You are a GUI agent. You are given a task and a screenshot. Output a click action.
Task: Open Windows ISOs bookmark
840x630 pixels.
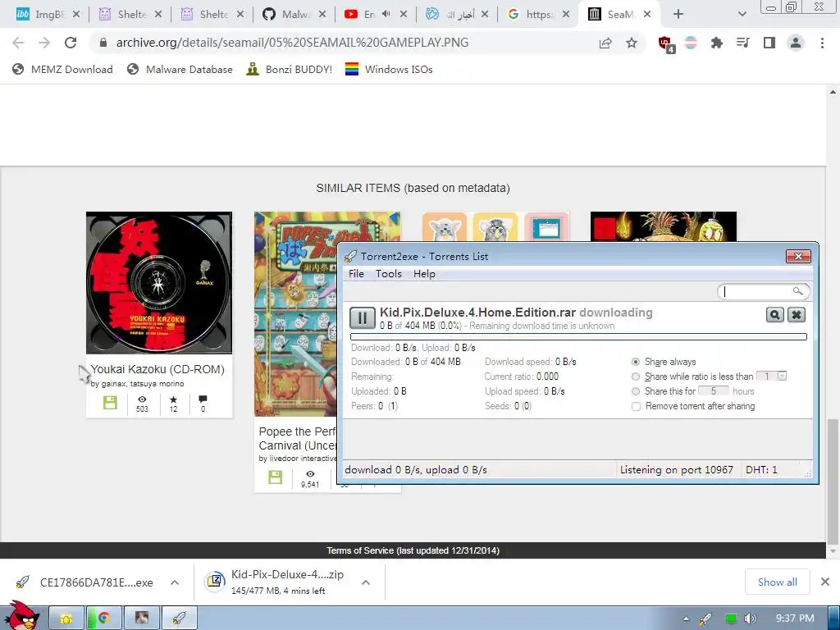click(x=388, y=69)
